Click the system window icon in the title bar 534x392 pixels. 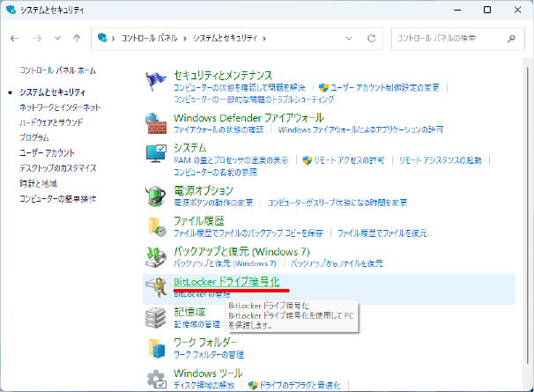[11, 10]
